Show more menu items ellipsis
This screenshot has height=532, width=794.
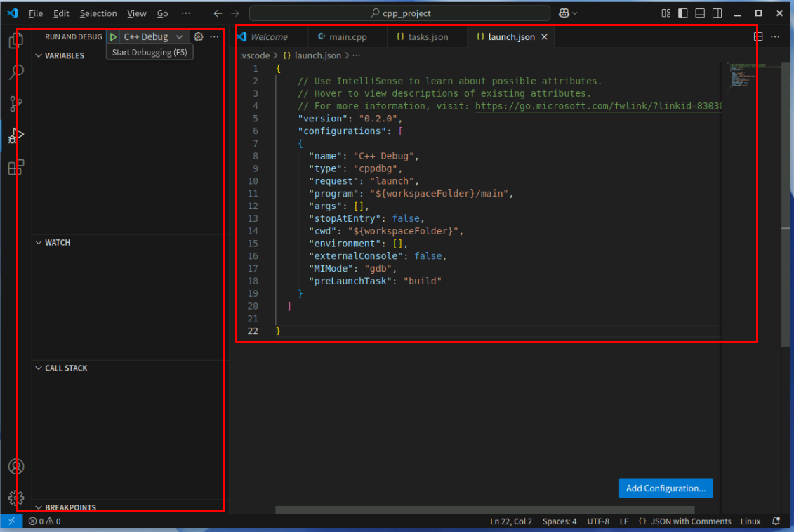tap(186, 13)
